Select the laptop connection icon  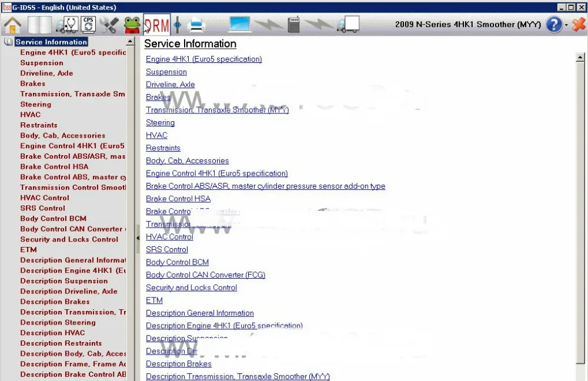point(239,24)
